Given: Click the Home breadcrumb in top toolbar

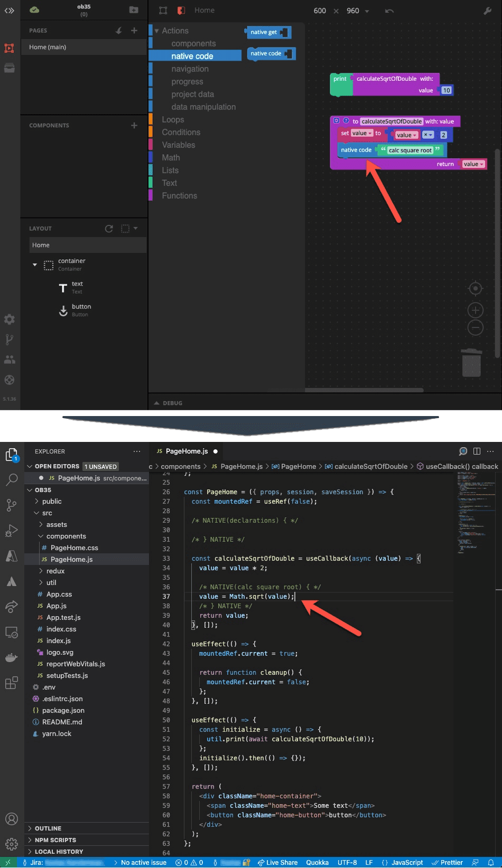Looking at the screenshot, I should 204,10.
